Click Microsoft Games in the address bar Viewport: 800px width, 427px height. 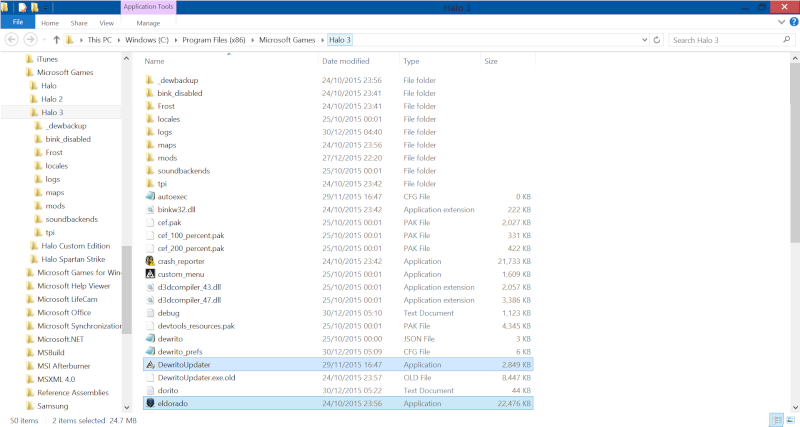[287, 40]
